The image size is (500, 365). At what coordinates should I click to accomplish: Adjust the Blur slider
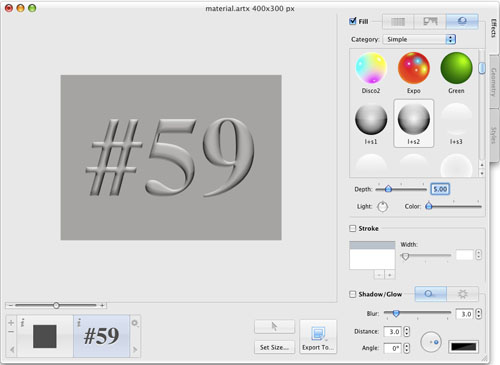[417, 313]
